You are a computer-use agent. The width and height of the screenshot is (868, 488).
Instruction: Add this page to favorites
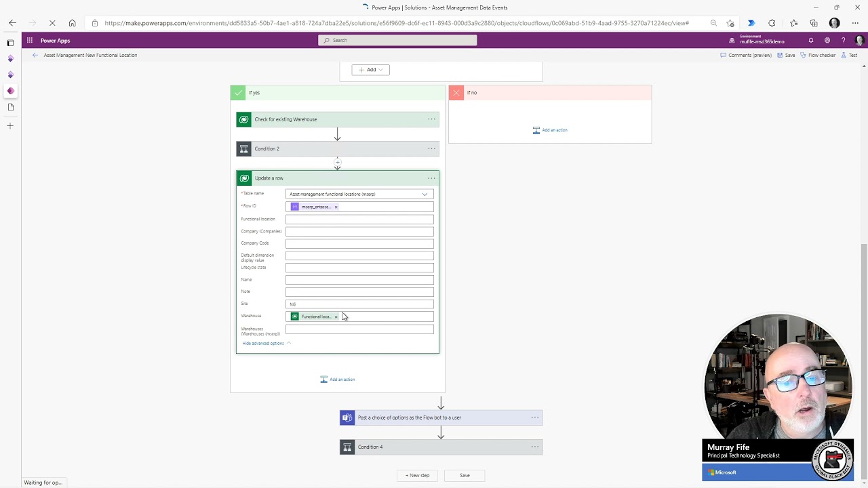pyautogui.click(x=730, y=23)
